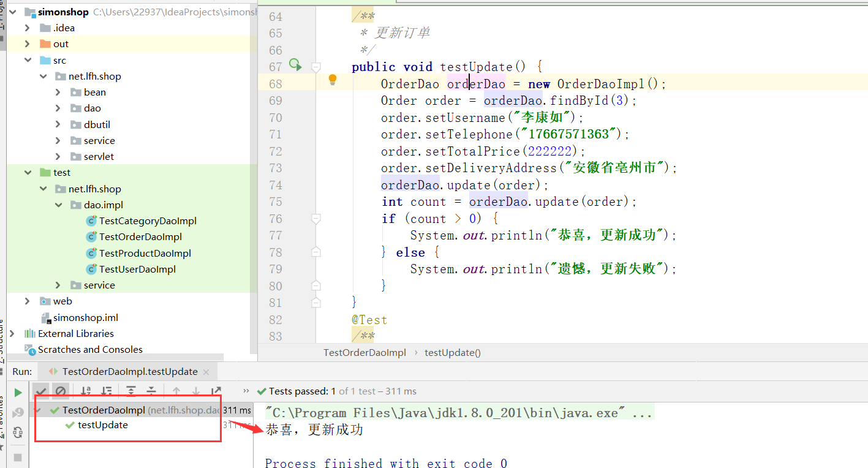Collapse the dao.impl test package
Screen dimensions: 868x468
(58, 205)
